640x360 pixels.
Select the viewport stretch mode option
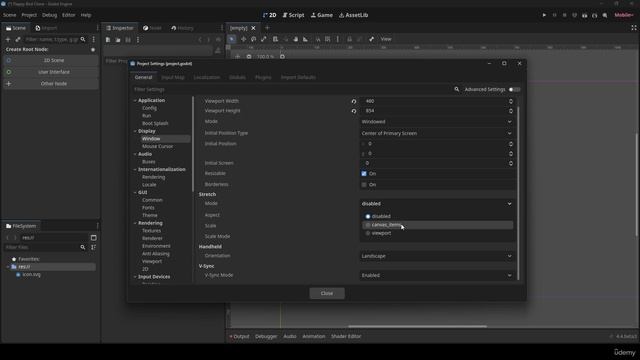coord(437,233)
